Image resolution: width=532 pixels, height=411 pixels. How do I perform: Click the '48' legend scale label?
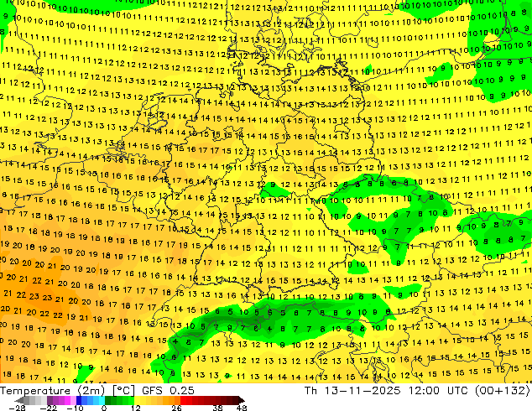point(242,408)
